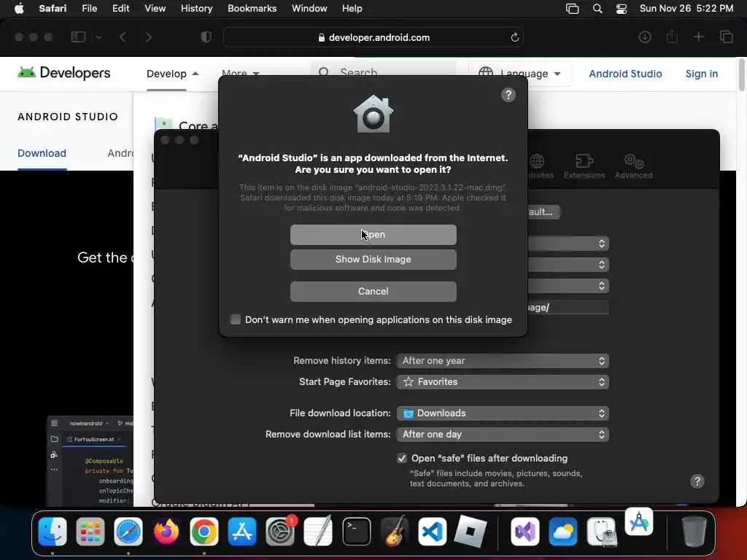Open Google Chrome from the Dock
This screenshot has height=560, width=747.
204,532
